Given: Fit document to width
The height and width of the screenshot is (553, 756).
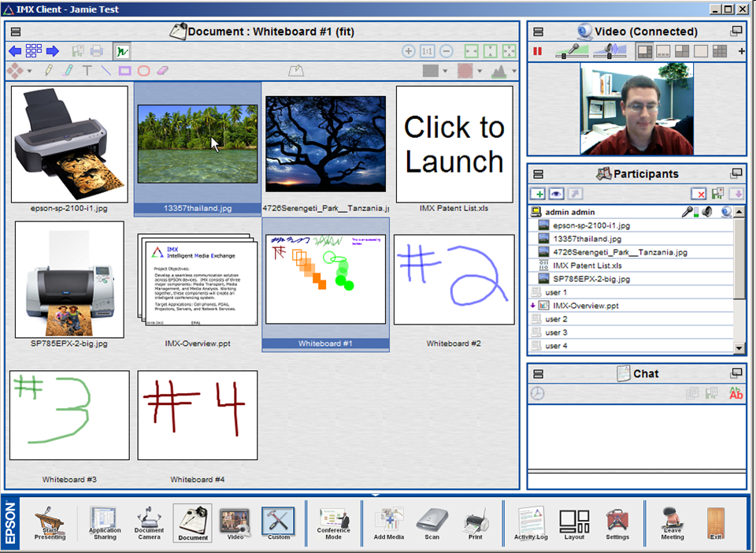Looking at the screenshot, I should [x=471, y=51].
